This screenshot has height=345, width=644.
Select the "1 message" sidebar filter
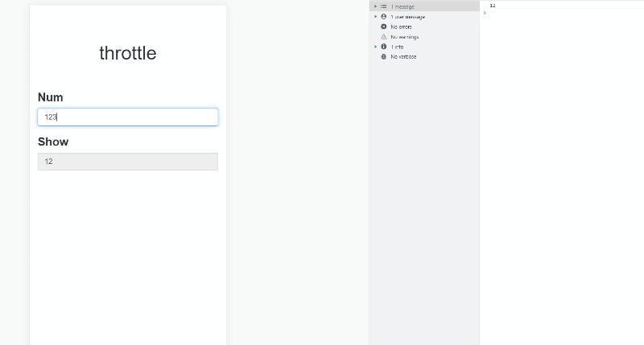[402, 6]
